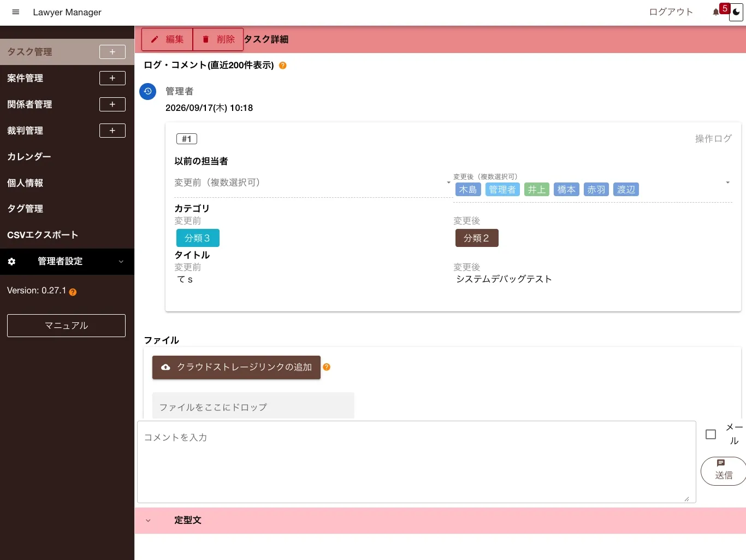Click the ファイルをここにドロップ drop zone
Viewport: 746px width, 560px height.
point(253,406)
